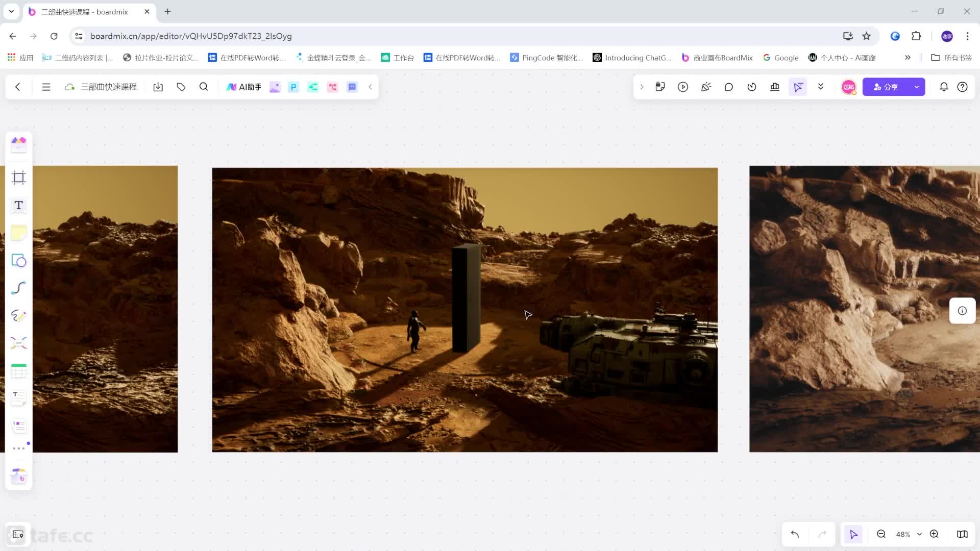Show more bookmarks with double chevron

(908, 58)
